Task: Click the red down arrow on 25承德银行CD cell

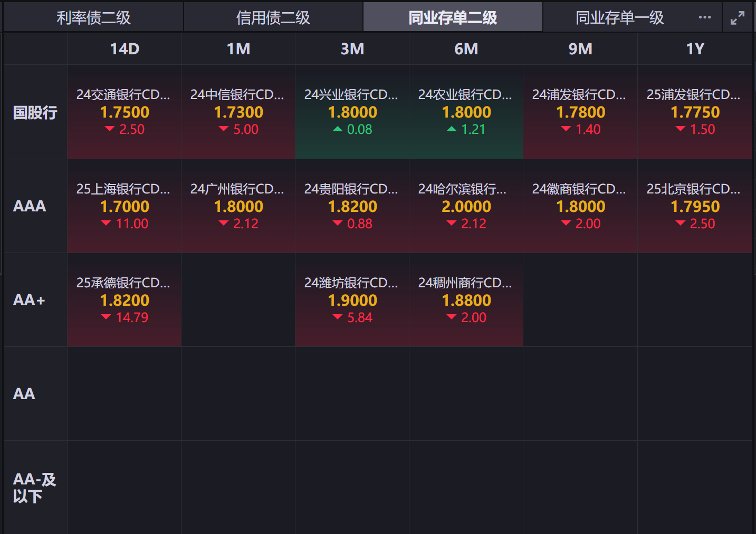Action: 106,317
